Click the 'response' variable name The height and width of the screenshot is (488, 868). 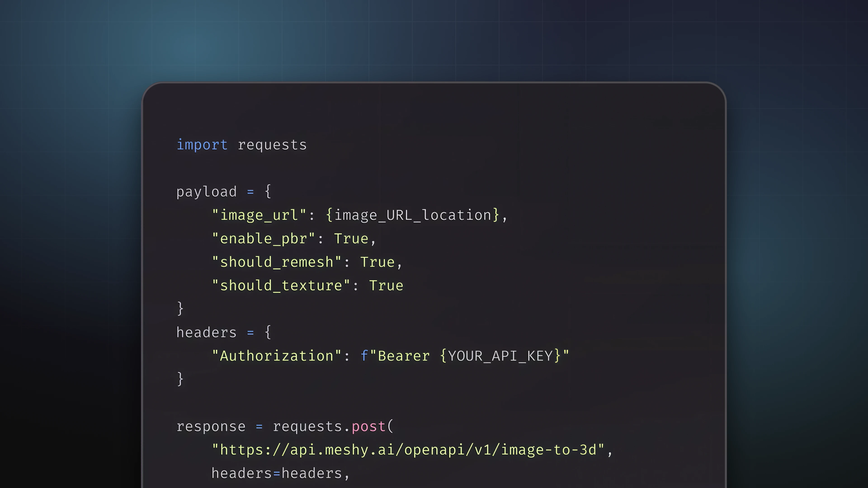211,427
